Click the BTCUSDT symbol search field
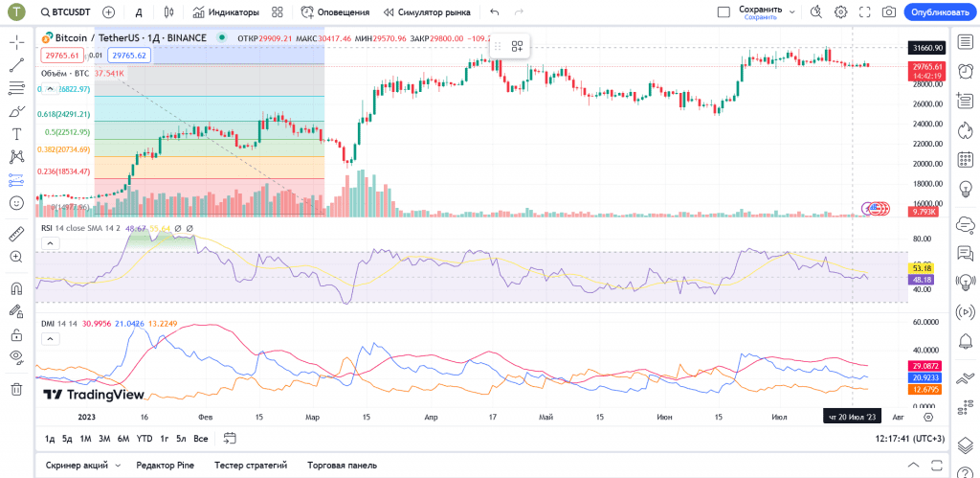 (x=63, y=11)
